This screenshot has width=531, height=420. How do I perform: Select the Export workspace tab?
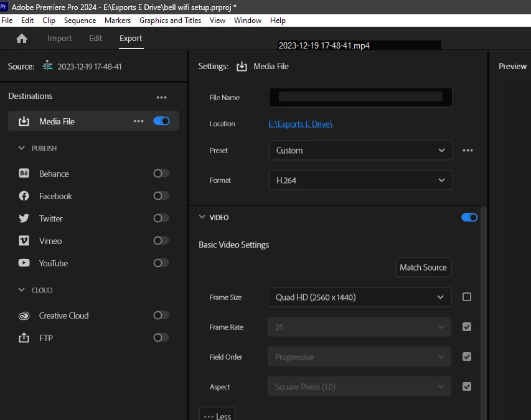pyautogui.click(x=131, y=38)
